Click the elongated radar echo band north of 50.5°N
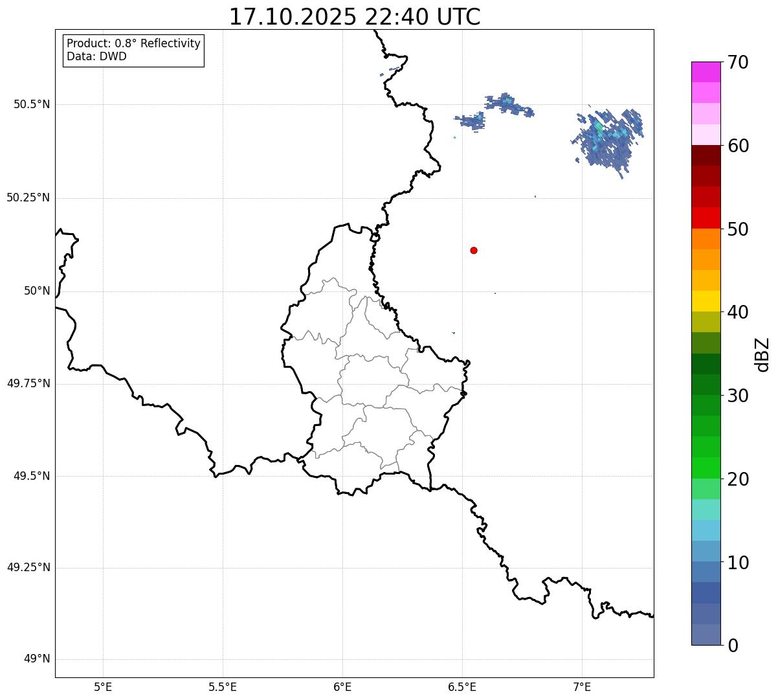The image size is (778, 700). (x=509, y=105)
